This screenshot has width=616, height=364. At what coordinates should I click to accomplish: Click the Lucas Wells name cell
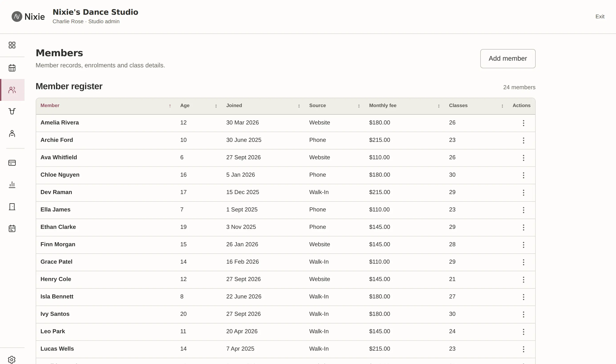coord(57,349)
